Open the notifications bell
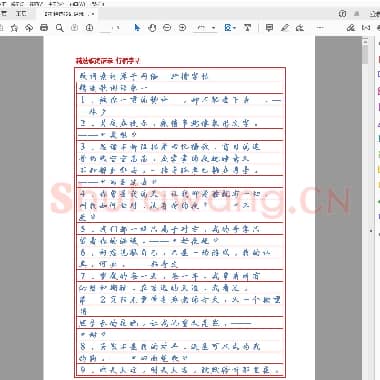 (357, 14)
